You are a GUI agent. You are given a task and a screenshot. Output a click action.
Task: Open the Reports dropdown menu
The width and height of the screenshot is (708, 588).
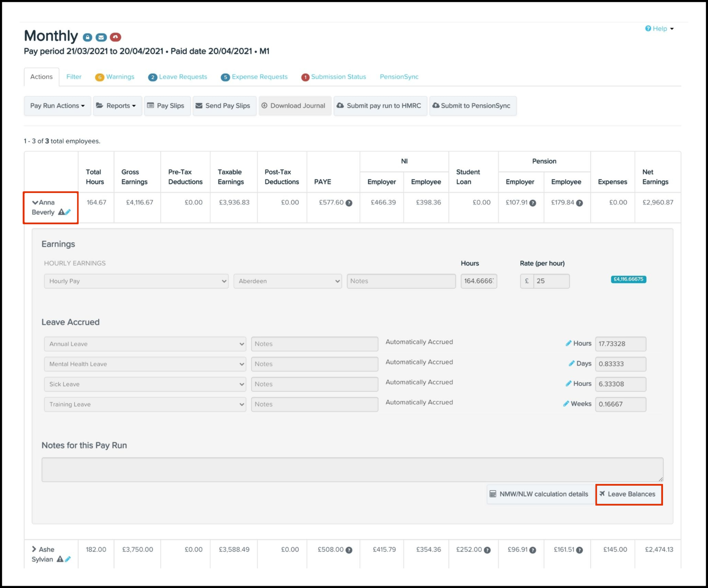coord(117,106)
